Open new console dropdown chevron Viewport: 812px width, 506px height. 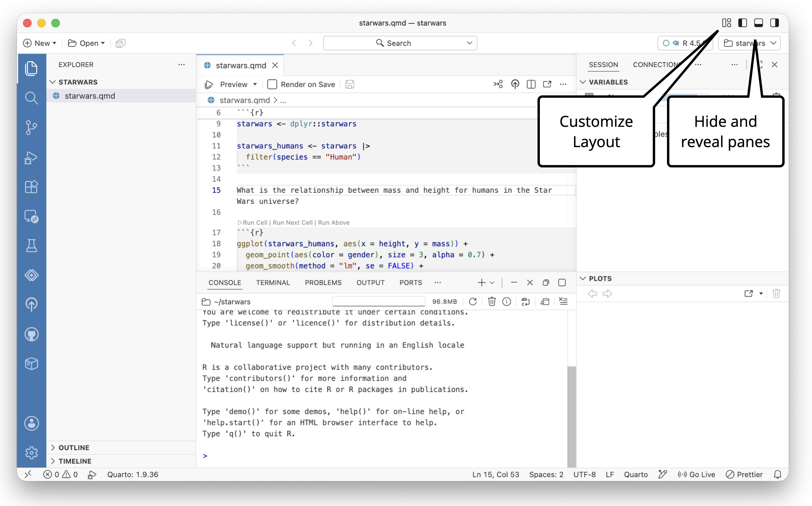[x=492, y=282]
